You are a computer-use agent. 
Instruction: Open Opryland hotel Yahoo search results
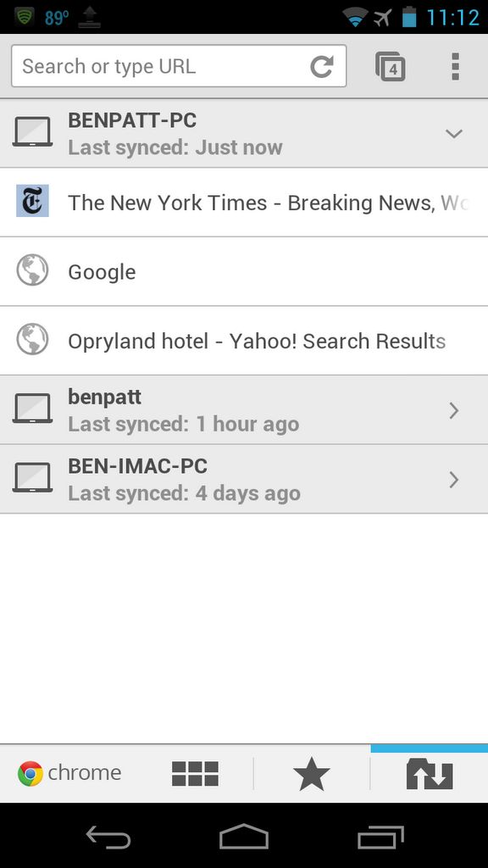[x=244, y=341]
